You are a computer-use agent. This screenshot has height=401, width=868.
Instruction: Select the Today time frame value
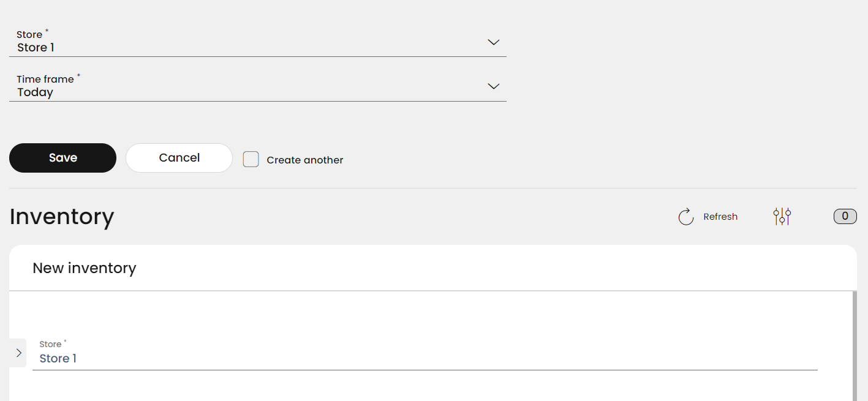pyautogui.click(x=36, y=92)
